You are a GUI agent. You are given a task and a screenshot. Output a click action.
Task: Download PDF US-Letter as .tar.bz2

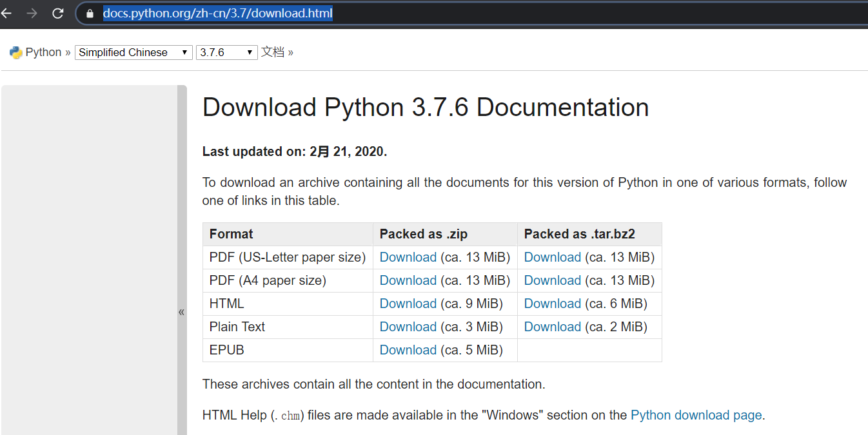click(552, 257)
